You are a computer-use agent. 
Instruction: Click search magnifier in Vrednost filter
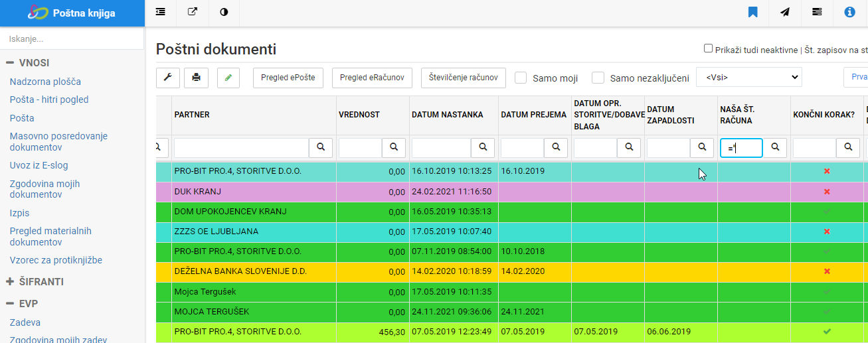tap(394, 147)
